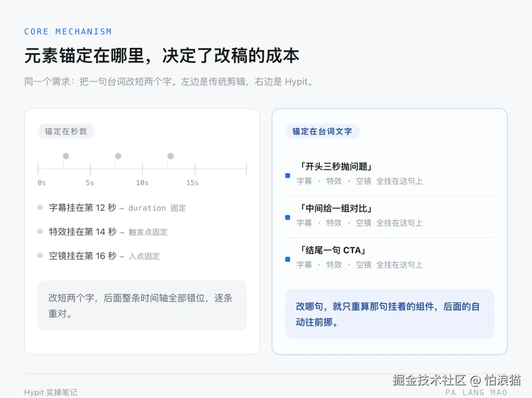Click the gray bullet beside 特效挂在第 14 秒
This screenshot has width=532, height=398.
(40, 232)
